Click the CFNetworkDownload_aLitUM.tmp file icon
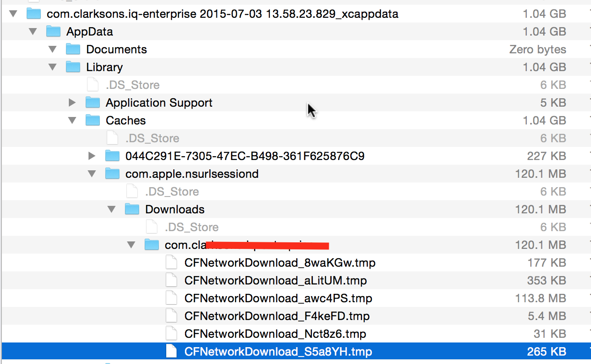The image size is (591, 364). tap(172, 280)
